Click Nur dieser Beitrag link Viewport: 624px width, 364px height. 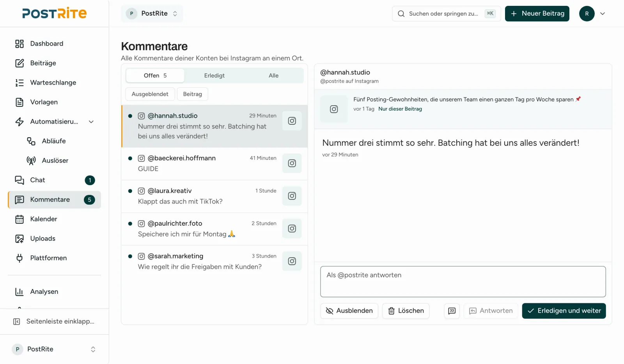tap(400, 109)
